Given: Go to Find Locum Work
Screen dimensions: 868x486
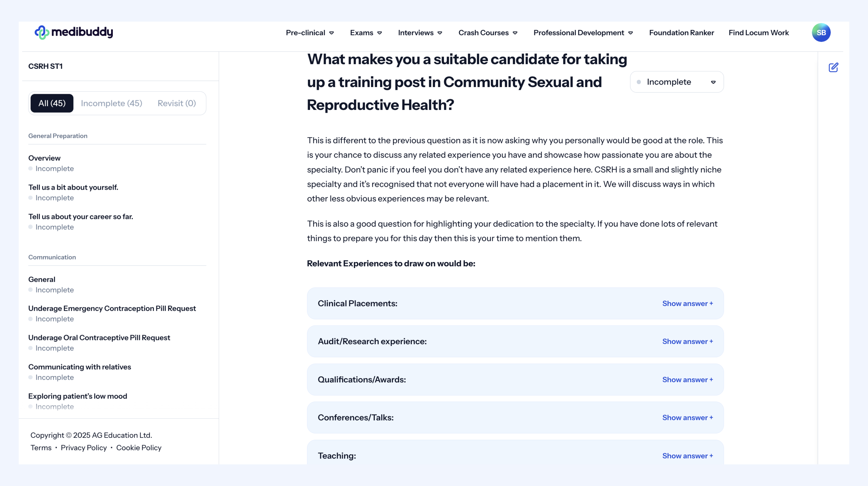Looking at the screenshot, I should pyautogui.click(x=759, y=33).
